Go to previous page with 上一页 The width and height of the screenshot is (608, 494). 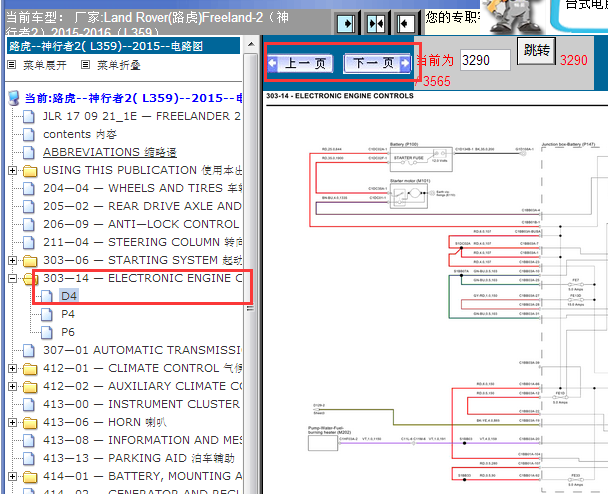[x=300, y=63]
